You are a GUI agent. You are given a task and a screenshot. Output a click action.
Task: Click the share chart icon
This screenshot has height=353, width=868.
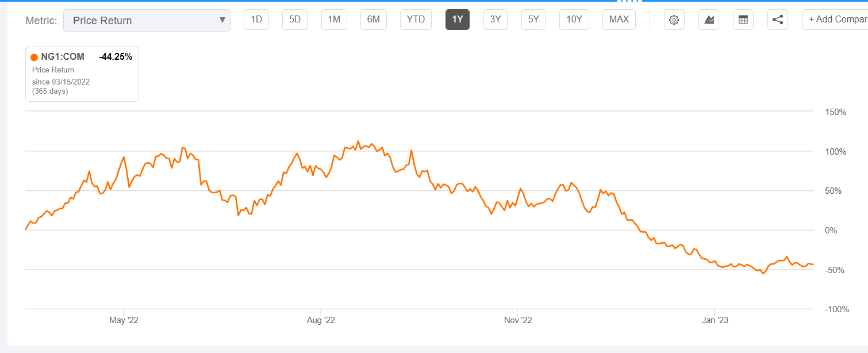[x=778, y=20]
